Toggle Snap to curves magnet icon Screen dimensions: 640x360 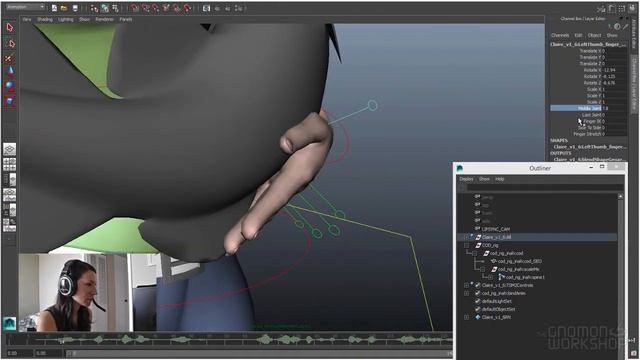point(145,8)
